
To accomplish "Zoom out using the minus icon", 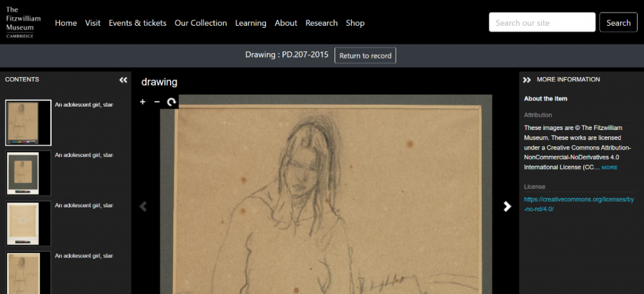I will tap(157, 102).
